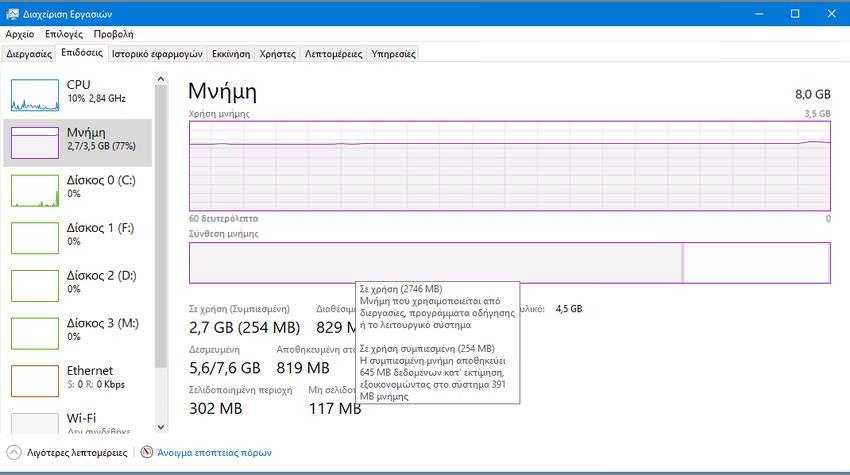Click the memory usage graph
The width and height of the screenshot is (850, 475).
click(510, 166)
